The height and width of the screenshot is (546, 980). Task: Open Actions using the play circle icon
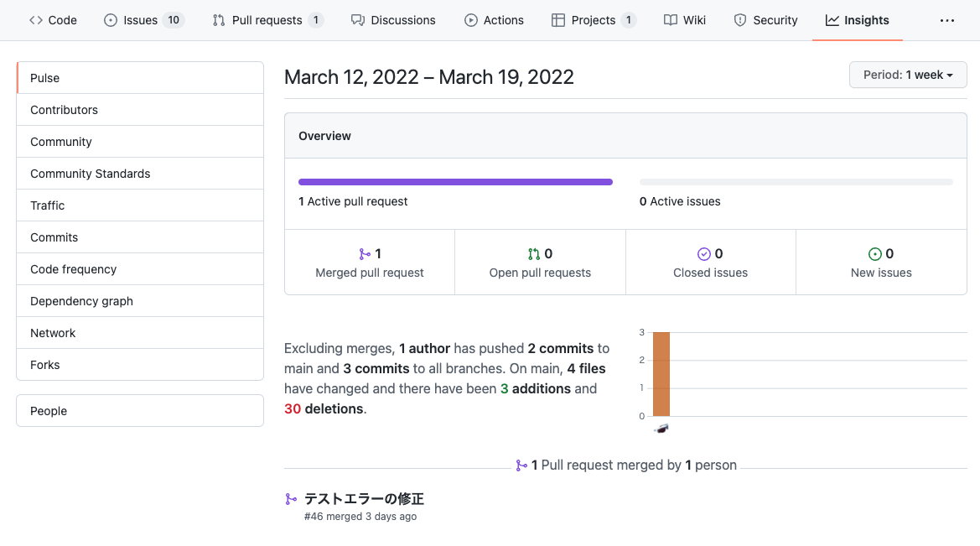(x=471, y=19)
